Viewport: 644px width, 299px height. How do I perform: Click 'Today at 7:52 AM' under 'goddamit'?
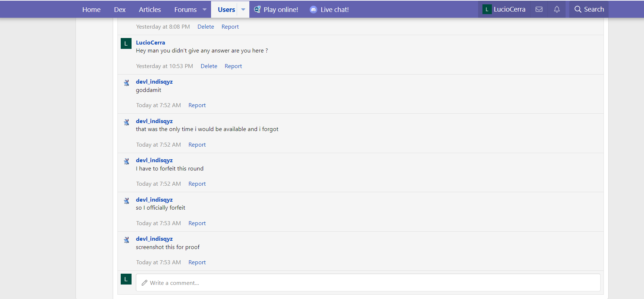coord(159,105)
